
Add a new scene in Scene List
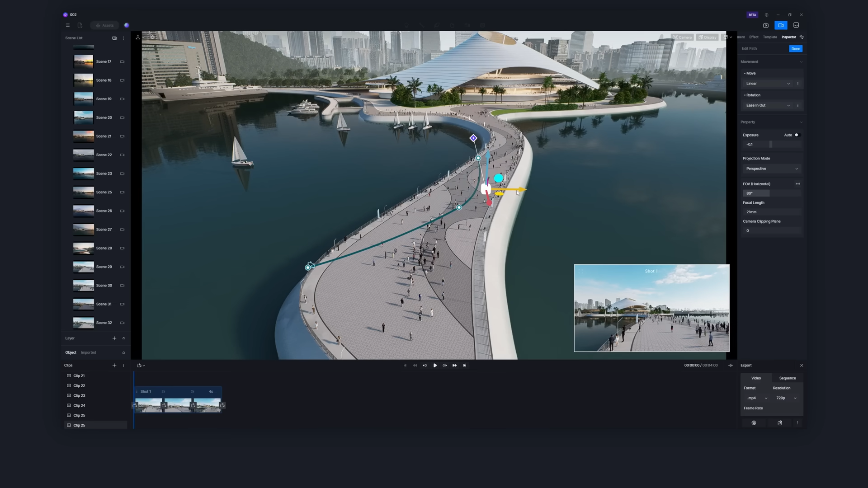(x=114, y=38)
